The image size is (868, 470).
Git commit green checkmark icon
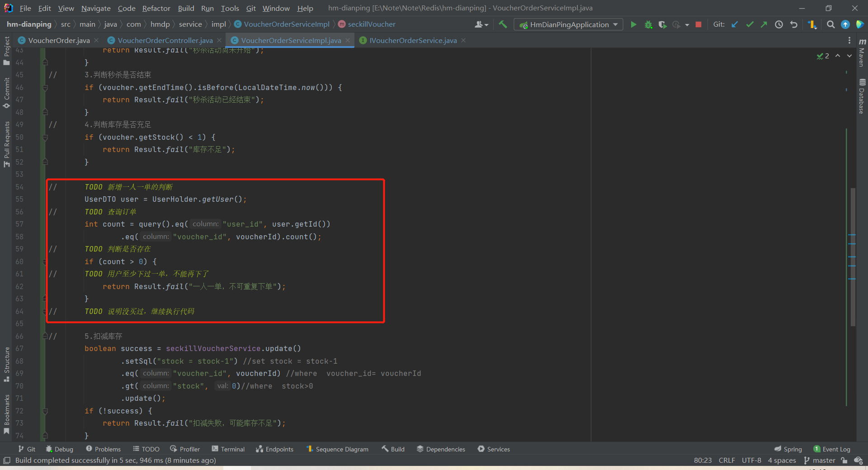coord(750,24)
